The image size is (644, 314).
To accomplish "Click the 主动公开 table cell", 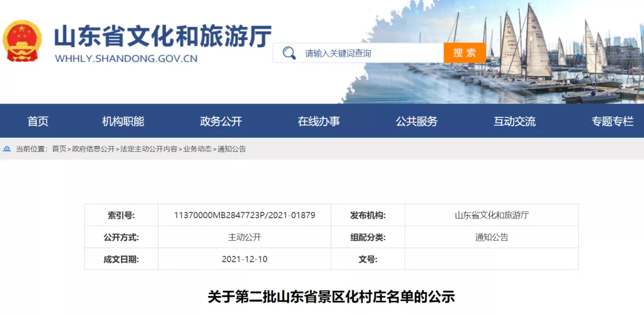I will (244, 237).
